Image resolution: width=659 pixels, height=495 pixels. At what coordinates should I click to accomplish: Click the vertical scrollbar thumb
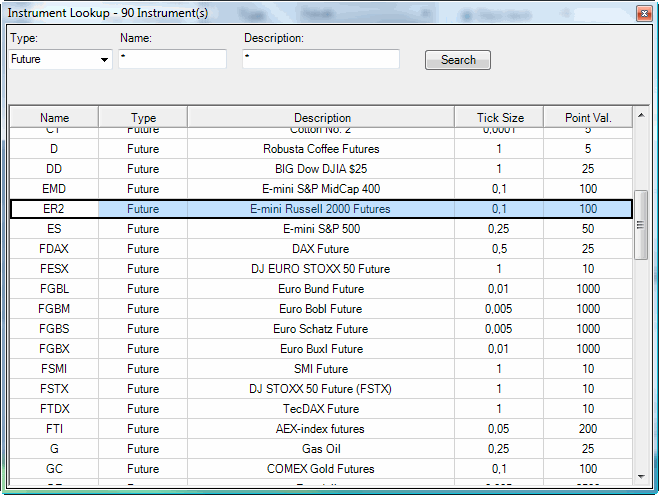tap(641, 225)
